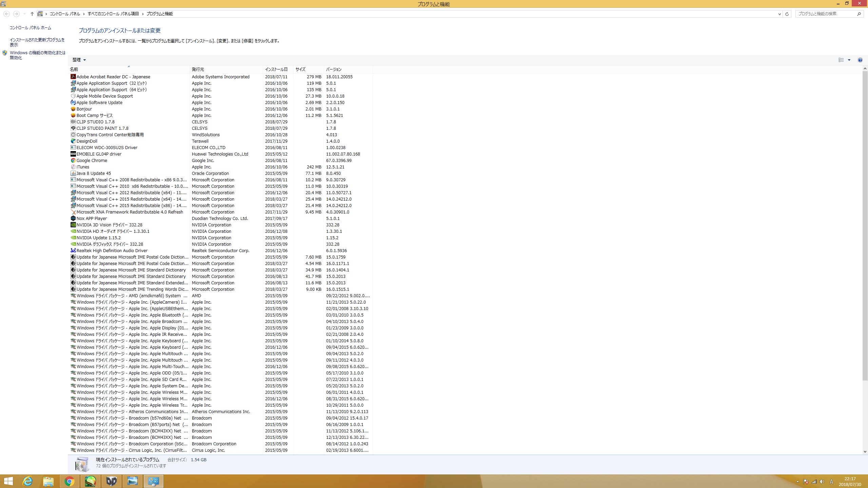This screenshot has height=488, width=868.
Task: Click the vertical scrollbar down arrow
Action: coord(865,451)
